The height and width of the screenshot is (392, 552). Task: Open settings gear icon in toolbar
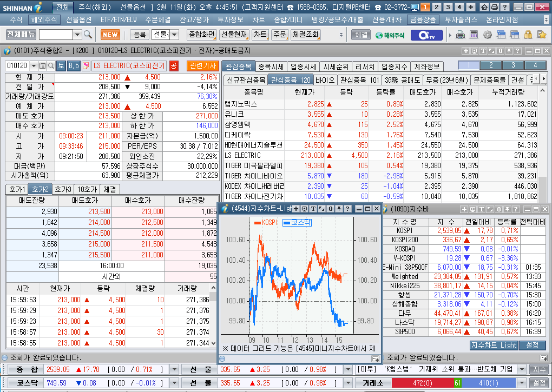pos(488,35)
